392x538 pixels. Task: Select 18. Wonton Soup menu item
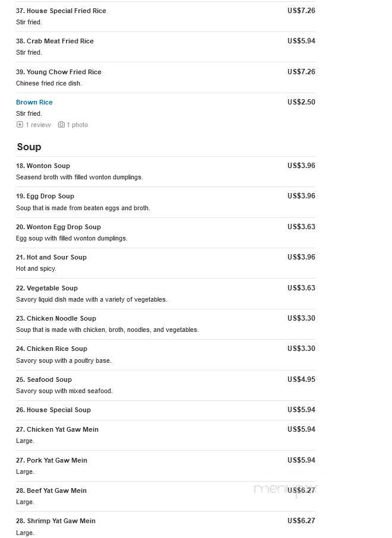(43, 166)
